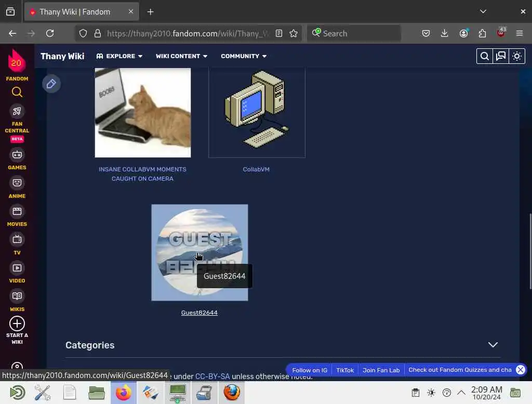532x404 pixels.
Task: Expand the Explore dropdown menu
Action: point(119,56)
